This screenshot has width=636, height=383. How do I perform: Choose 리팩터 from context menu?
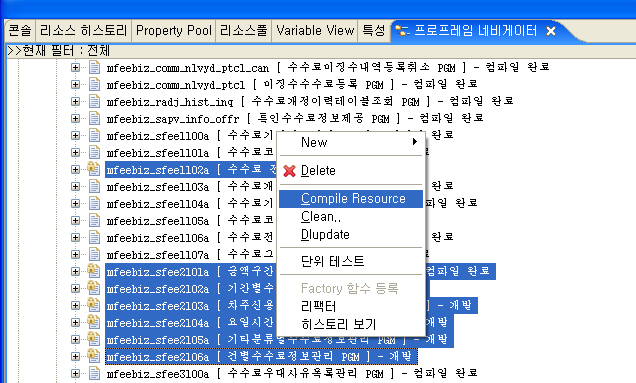[351, 306]
